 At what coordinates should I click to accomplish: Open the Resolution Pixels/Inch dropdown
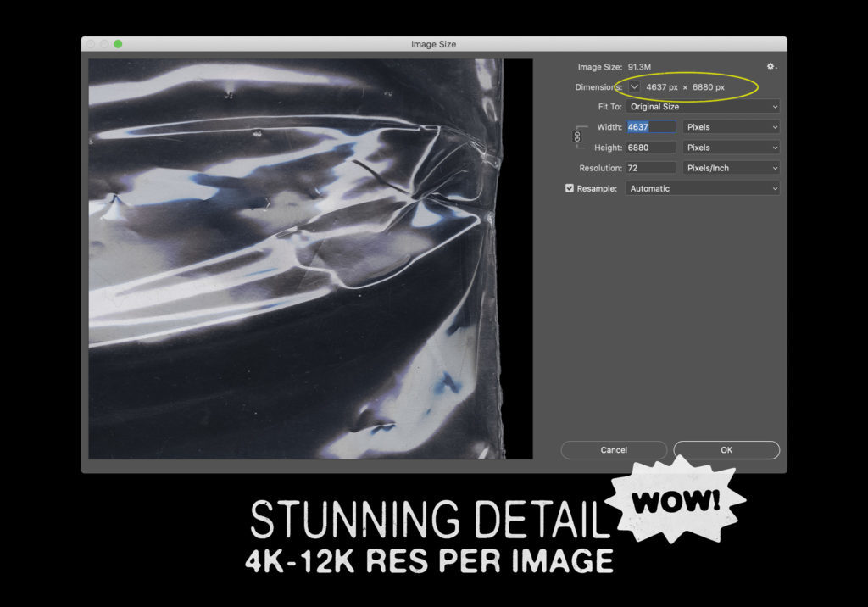pyautogui.click(x=731, y=168)
